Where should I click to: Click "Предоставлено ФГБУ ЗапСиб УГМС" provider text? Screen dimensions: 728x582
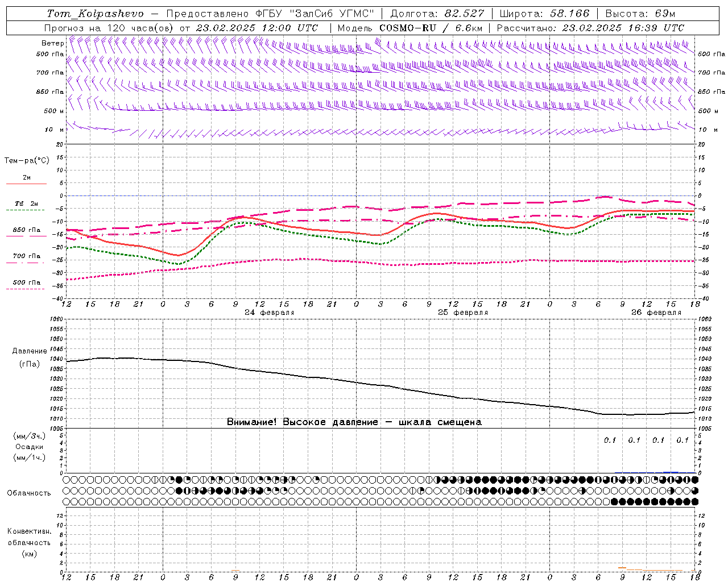coord(270,14)
